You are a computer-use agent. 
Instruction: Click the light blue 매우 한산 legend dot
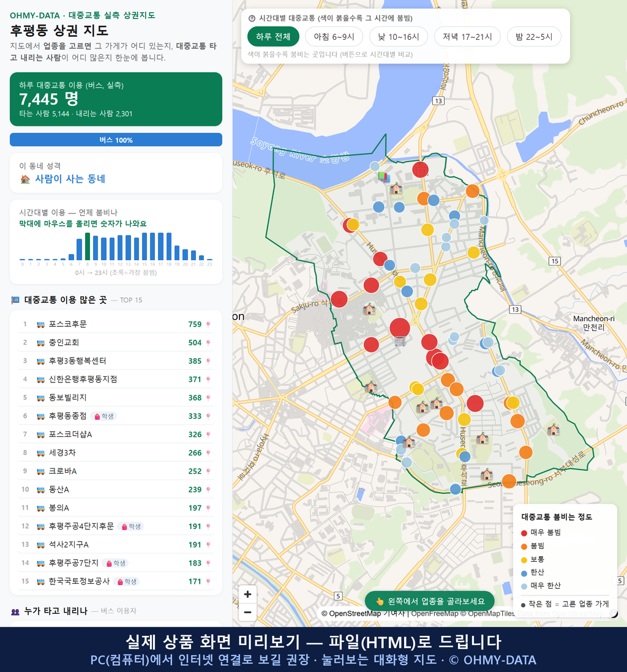(524, 586)
